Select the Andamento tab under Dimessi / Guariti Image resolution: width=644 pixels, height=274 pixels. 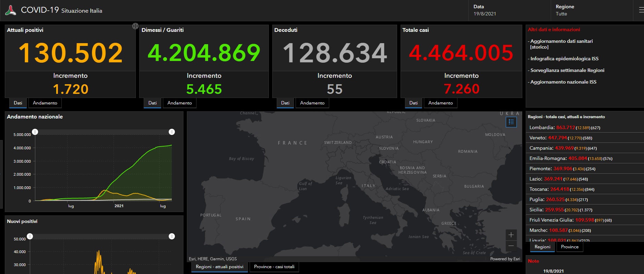click(179, 103)
